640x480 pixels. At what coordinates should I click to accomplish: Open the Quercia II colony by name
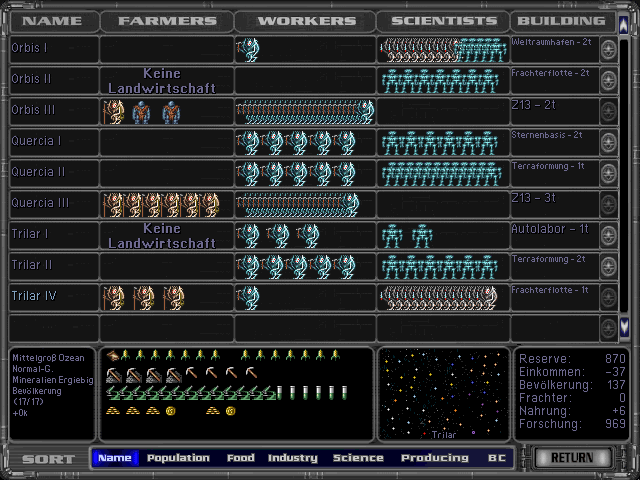(37, 172)
